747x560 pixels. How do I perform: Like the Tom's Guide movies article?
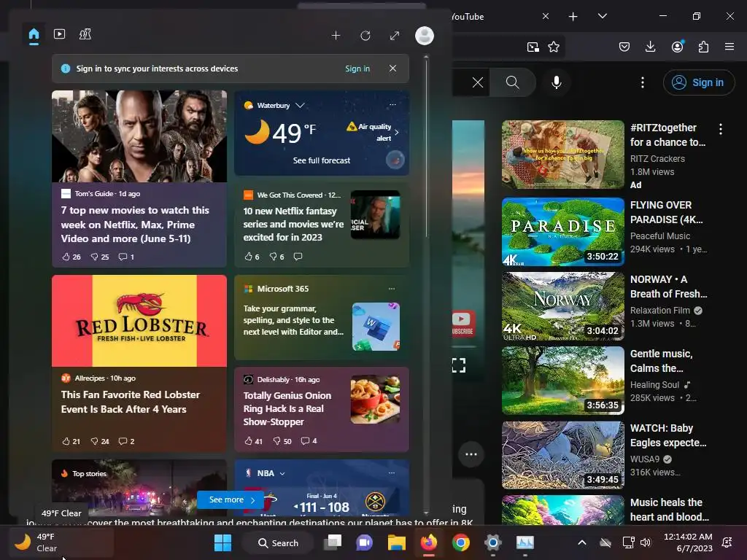click(71, 257)
